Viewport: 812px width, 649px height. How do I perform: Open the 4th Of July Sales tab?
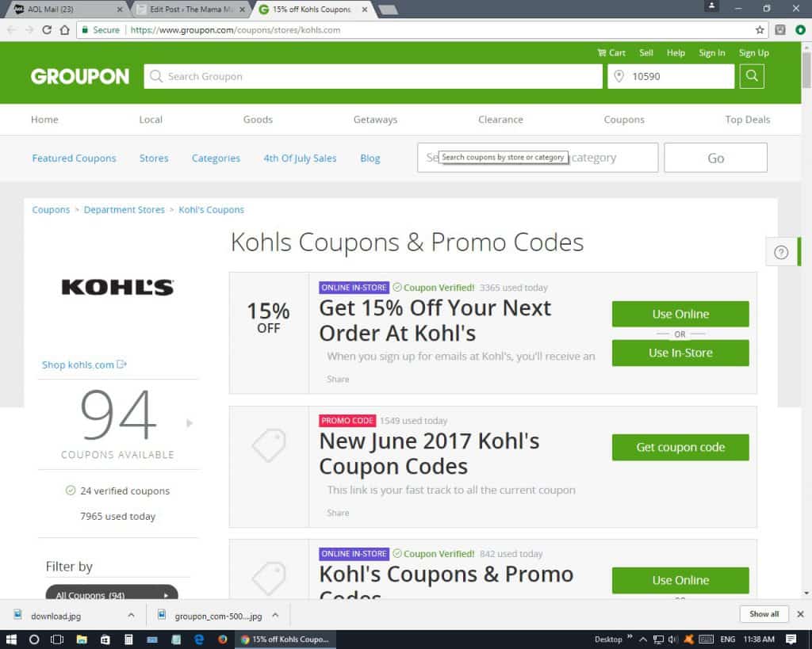click(x=300, y=158)
